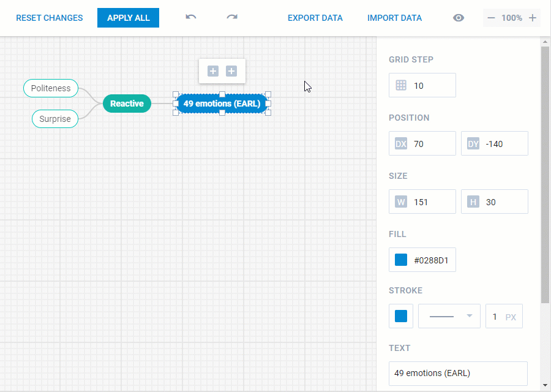
Task: Edit the height value 30
Action: pyautogui.click(x=495, y=202)
